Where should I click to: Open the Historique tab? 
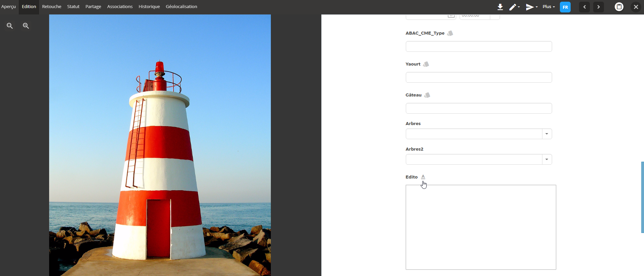pyautogui.click(x=149, y=7)
